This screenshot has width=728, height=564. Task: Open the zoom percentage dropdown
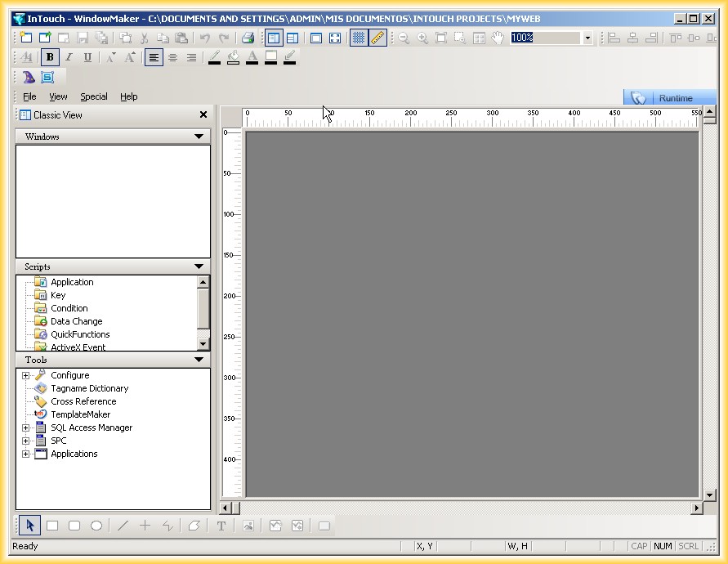click(x=587, y=38)
